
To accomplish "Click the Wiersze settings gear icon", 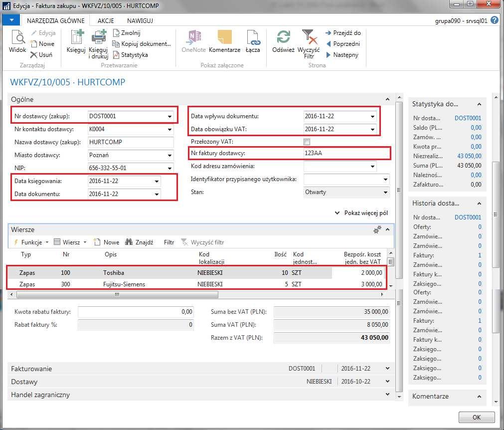I will [377, 229].
